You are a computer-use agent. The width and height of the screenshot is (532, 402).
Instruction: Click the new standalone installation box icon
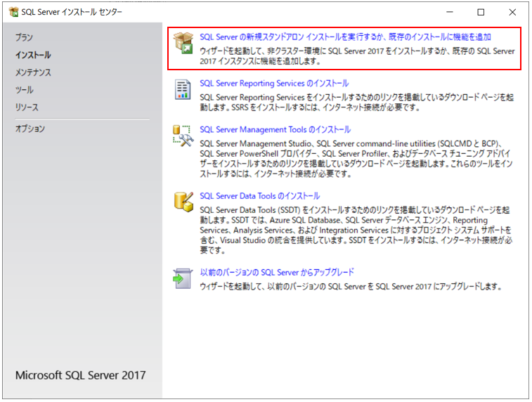click(183, 43)
